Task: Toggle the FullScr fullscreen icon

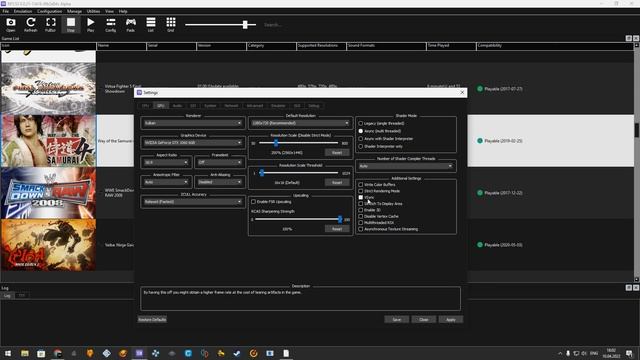Action: 51,24
